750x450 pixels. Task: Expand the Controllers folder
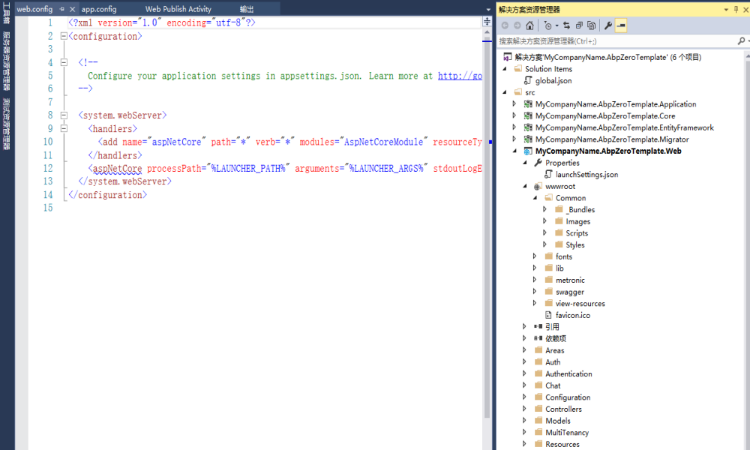pos(525,409)
